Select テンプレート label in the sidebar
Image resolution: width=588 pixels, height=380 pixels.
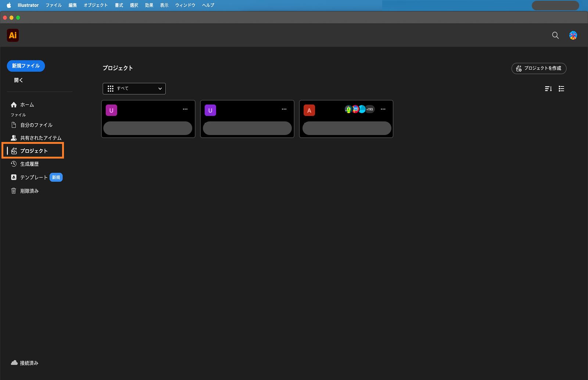tap(34, 177)
